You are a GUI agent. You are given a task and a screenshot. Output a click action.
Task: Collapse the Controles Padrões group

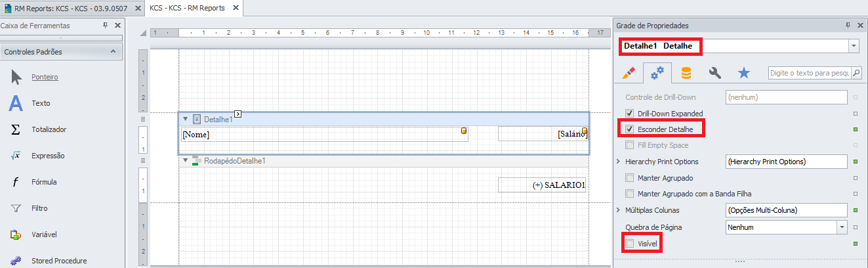coord(113,51)
